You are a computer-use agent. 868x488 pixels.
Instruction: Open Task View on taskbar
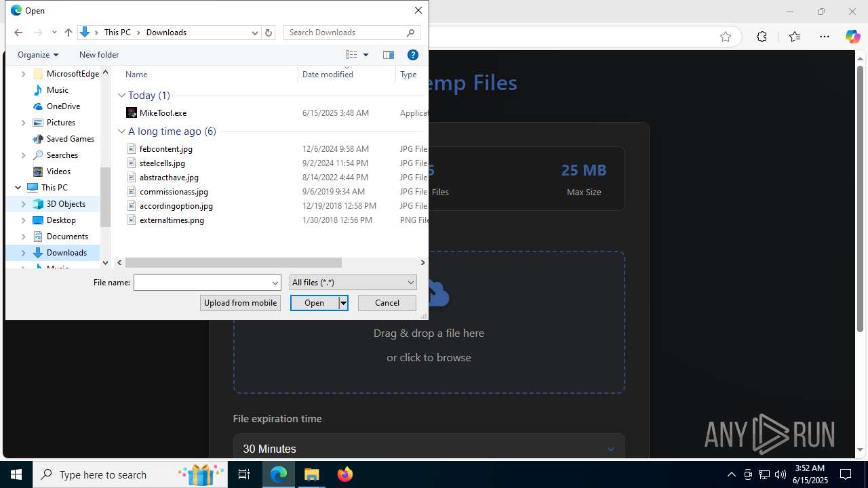244,474
